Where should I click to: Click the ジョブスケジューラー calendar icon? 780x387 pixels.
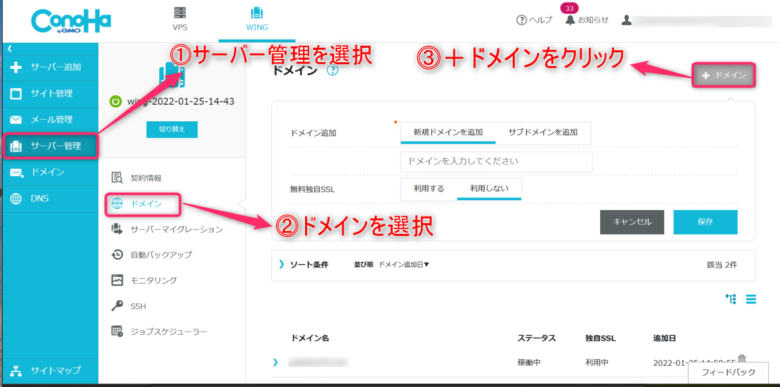pyautogui.click(x=117, y=331)
